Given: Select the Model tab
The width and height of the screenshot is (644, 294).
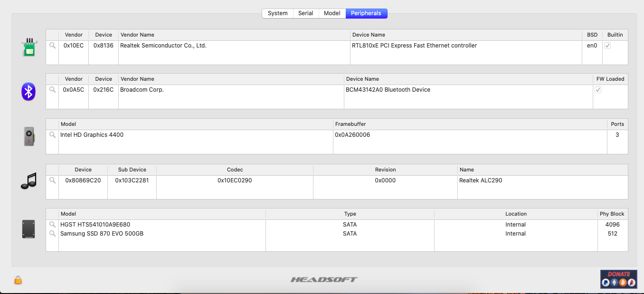Looking at the screenshot, I should (332, 13).
